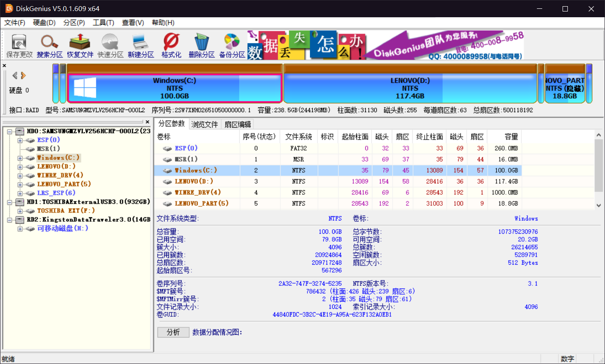Expand the LENOVO(D:) tree node
605x364 pixels.
20,167
